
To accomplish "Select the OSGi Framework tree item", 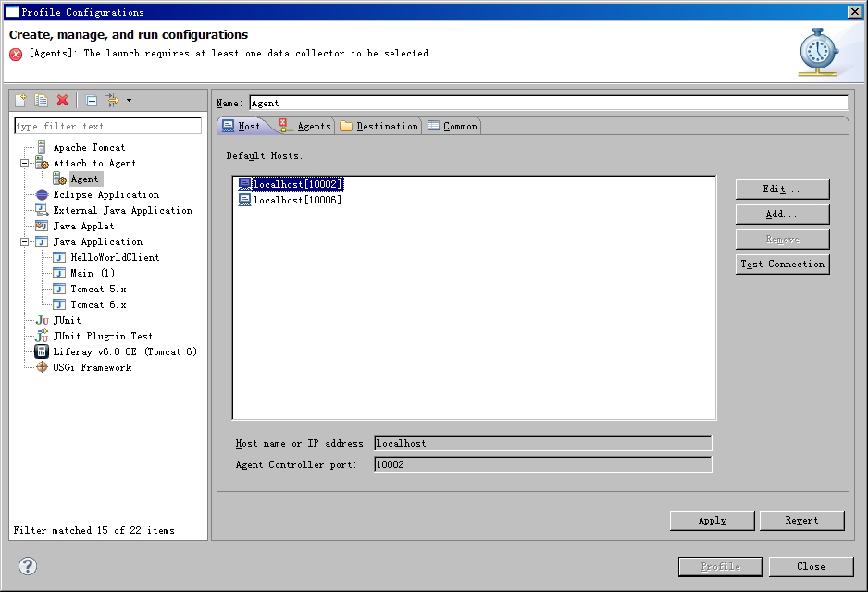I will click(92, 367).
